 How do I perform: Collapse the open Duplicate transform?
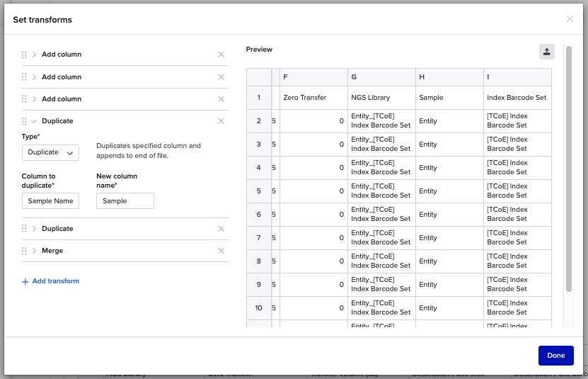pyautogui.click(x=34, y=121)
